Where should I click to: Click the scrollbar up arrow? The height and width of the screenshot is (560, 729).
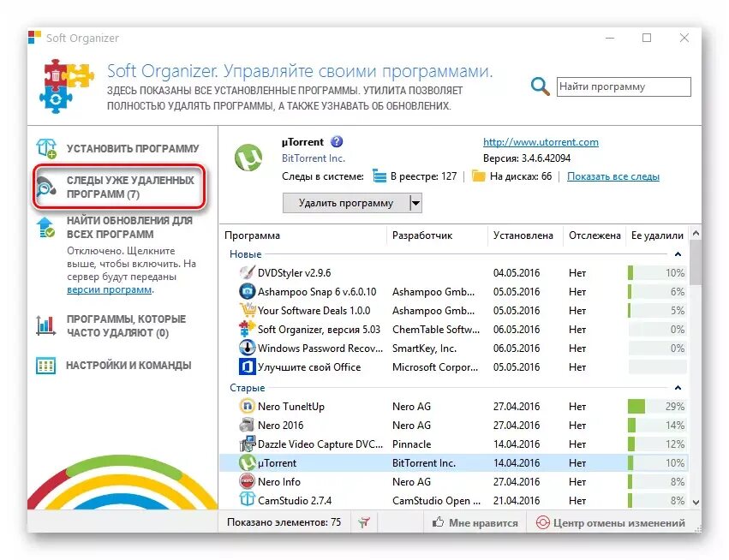click(696, 232)
